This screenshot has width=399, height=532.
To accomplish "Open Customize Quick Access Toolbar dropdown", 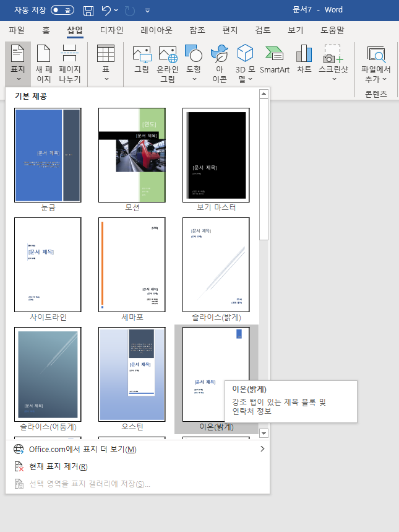I will 147,11.
